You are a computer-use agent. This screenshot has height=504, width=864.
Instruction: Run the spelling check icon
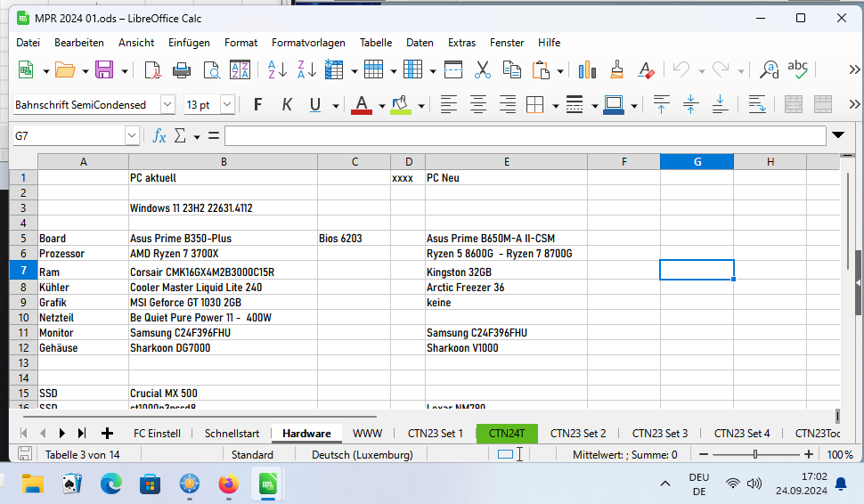coord(797,69)
